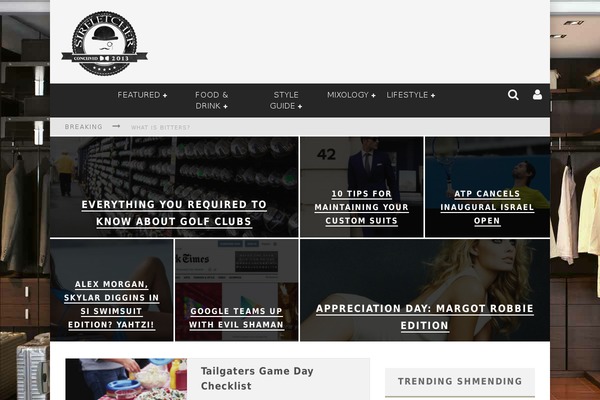Open the golf clubs article headline

point(174,213)
